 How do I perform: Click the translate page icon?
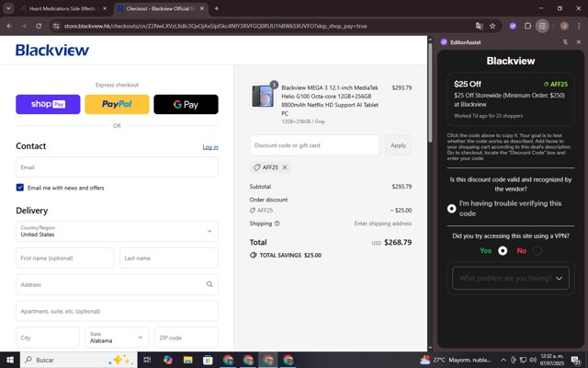click(479, 26)
